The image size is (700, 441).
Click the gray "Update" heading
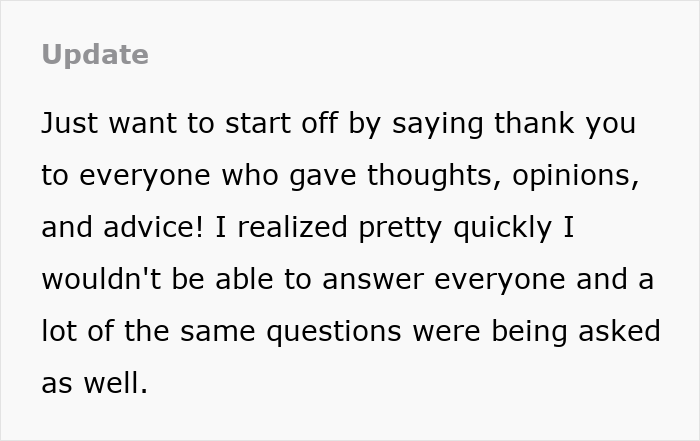point(95,55)
